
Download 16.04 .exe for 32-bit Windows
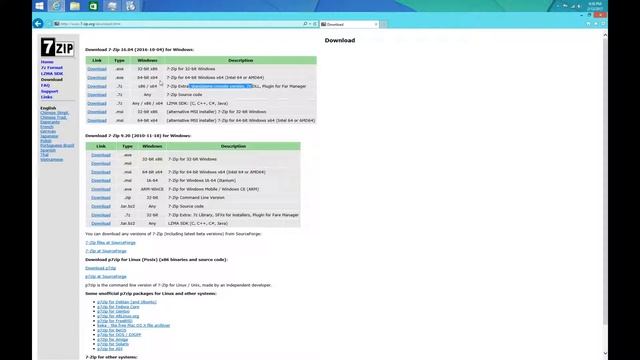click(97, 69)
